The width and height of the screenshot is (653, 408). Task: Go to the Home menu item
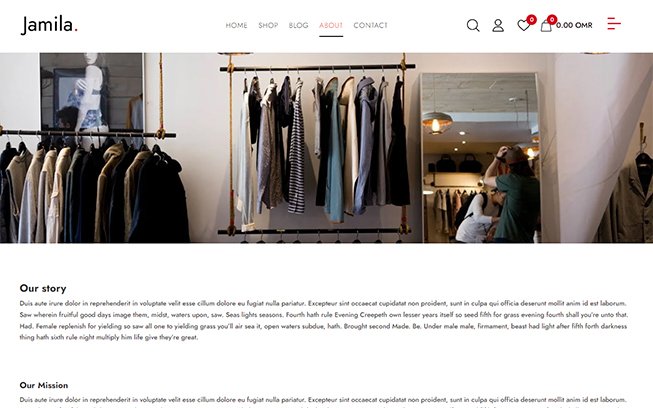pyautogui.click(x=237, y=25)
